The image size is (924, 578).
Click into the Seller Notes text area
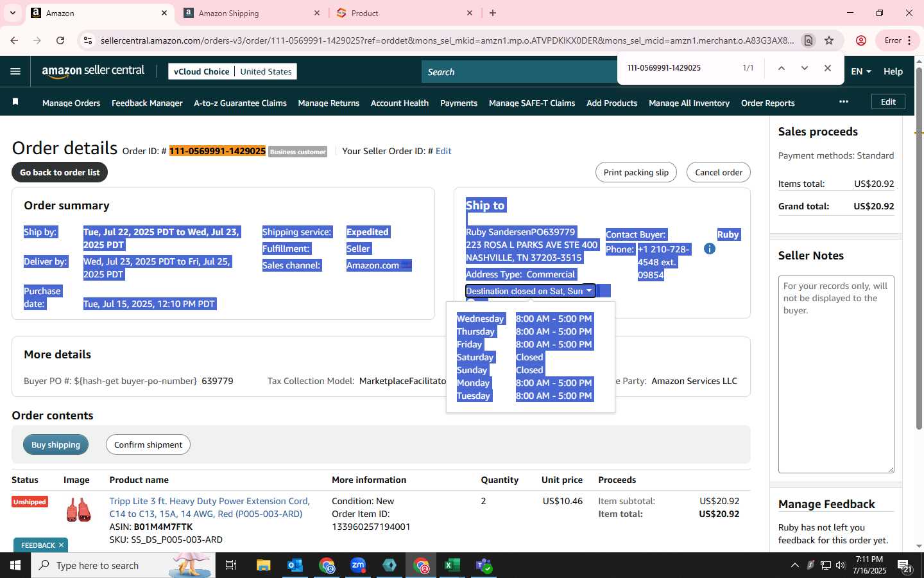click(x=836, y=374)
